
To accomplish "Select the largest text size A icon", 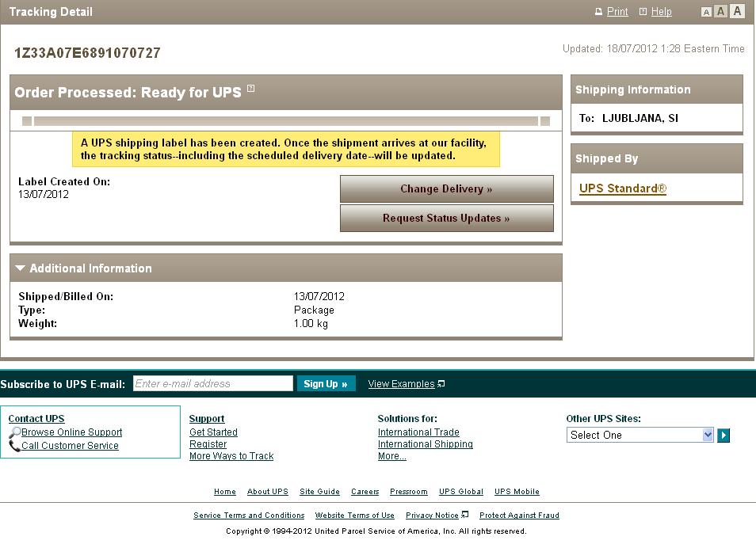I will click(737, 10).
